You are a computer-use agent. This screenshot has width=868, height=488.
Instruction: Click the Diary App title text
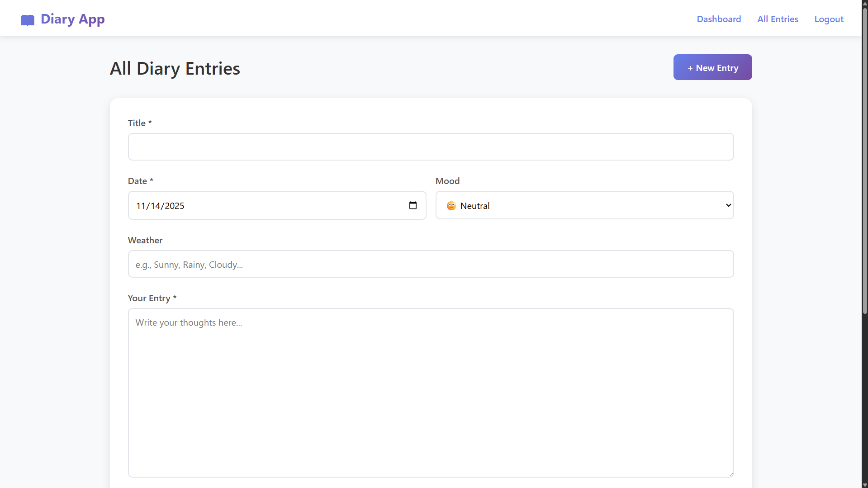click(x=73, y=19)
